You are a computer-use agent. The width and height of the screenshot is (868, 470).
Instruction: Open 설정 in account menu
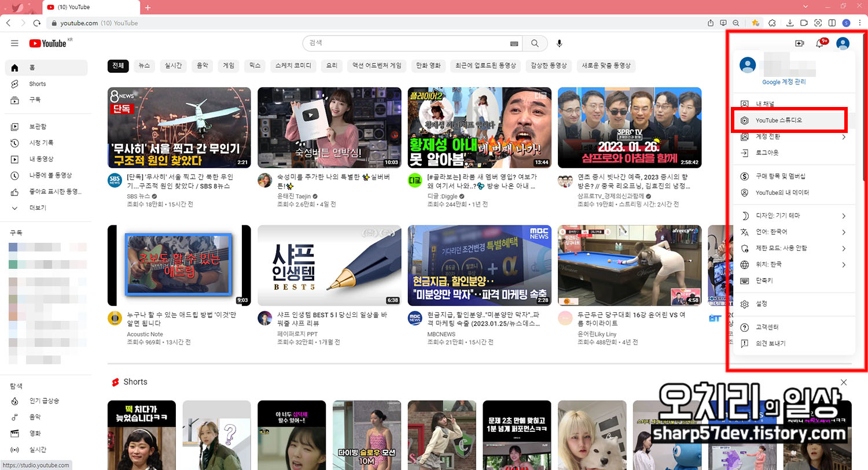point(794,304)
